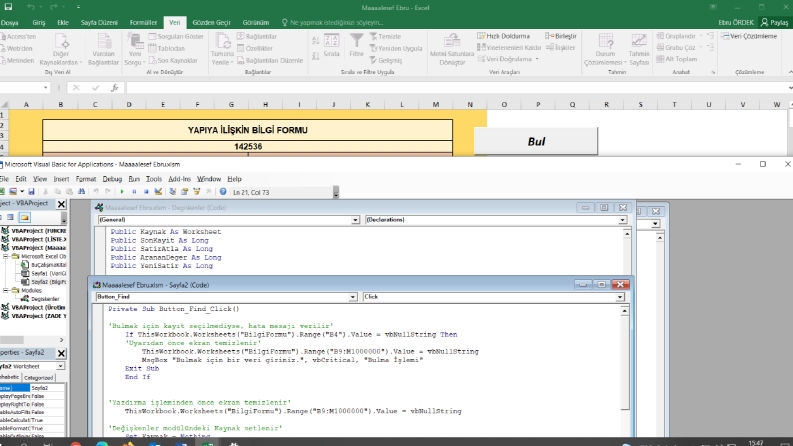The height and width of the screenshot is (446, 793).
Task: Close the Project Explorer pane
Action: pos(61,204)
